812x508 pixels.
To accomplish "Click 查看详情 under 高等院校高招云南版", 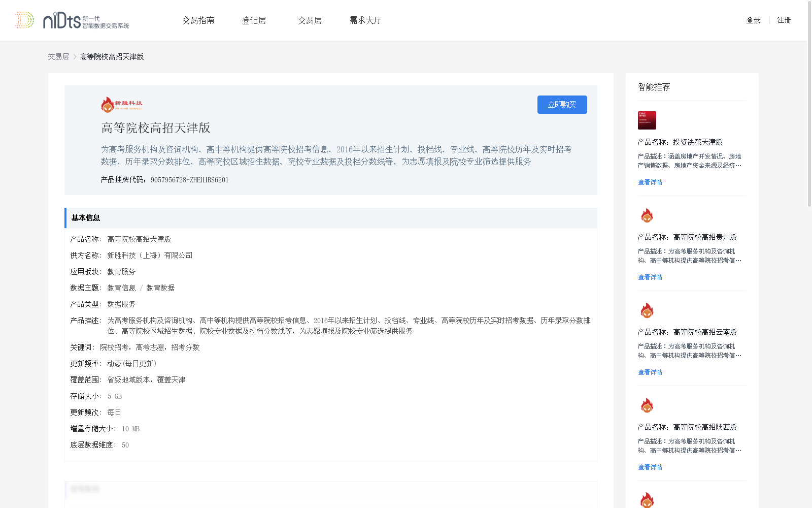I will [650, 372].
